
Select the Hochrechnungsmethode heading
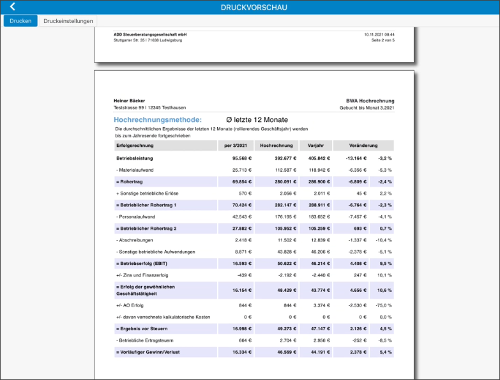coord(158,120)
